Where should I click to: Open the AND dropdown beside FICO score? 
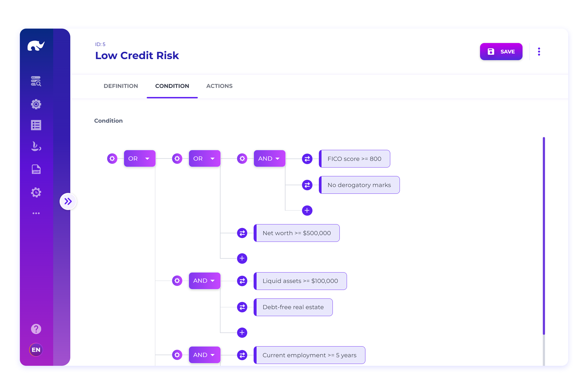pos(277,158)
